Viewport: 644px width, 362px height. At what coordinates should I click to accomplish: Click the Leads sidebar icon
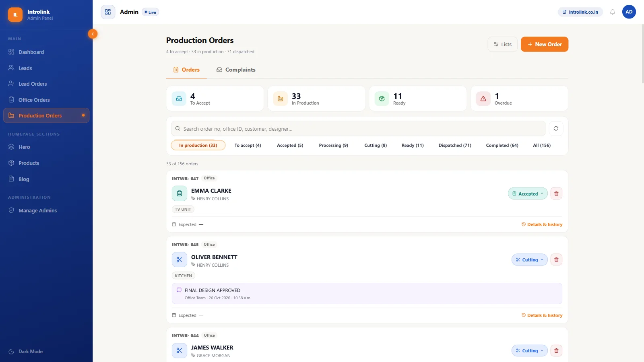pyautogui.click(x=11, y=68)
